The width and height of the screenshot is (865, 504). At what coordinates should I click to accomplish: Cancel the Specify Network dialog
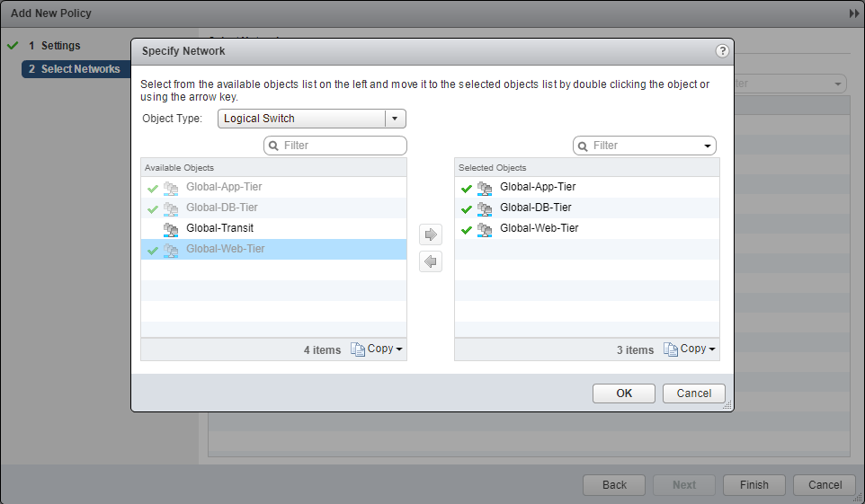click(x=693, y=393)
